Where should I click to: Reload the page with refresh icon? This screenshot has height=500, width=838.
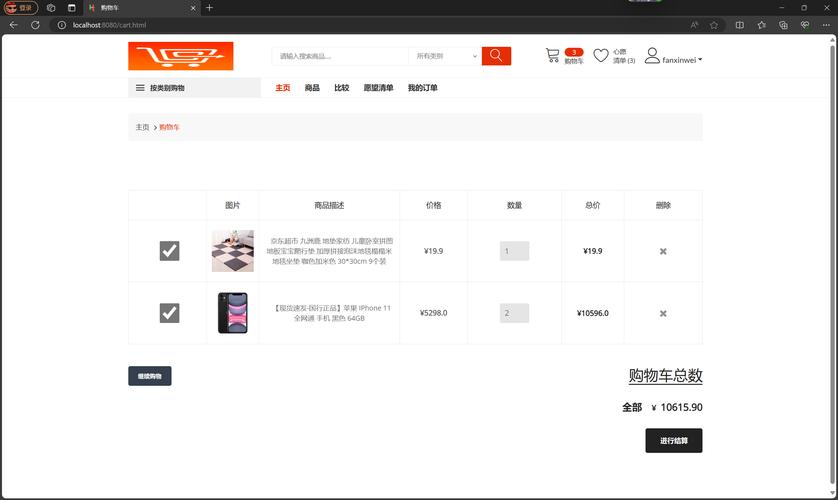(x=35, y=25)
